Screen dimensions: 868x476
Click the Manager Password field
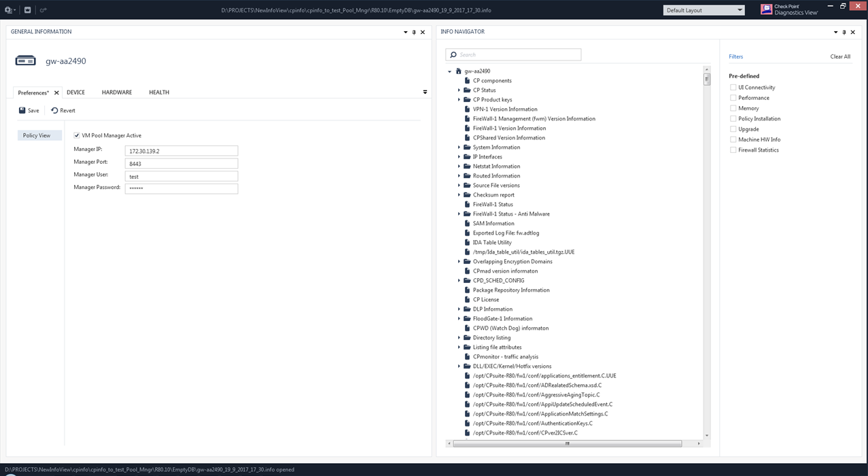(181, 188)
